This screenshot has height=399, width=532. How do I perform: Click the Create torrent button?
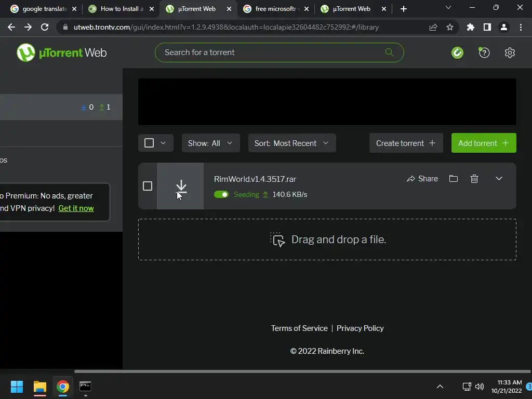(406, 143)
